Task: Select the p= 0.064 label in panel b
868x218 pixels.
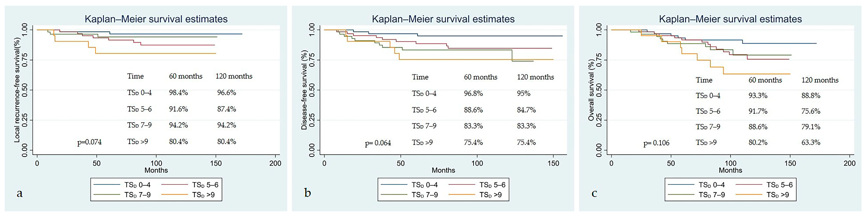Action: (378, 143)
